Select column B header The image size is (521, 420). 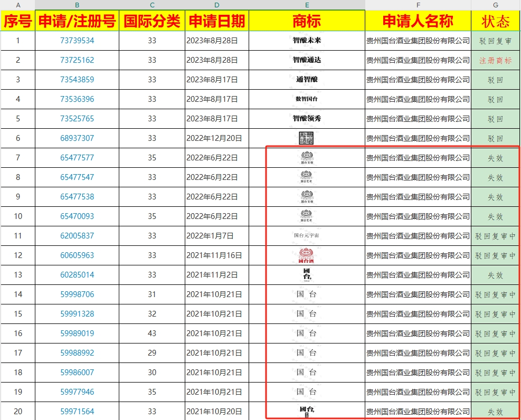[x=77, y=5]
